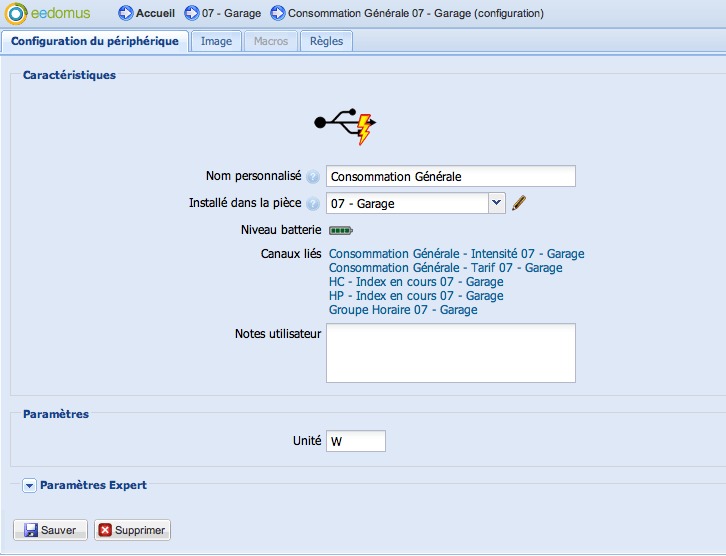Click Consommation Générale 07 - Garage (configuration) breadcrumb
Screen dimensions: 726x556
(416, 13)
